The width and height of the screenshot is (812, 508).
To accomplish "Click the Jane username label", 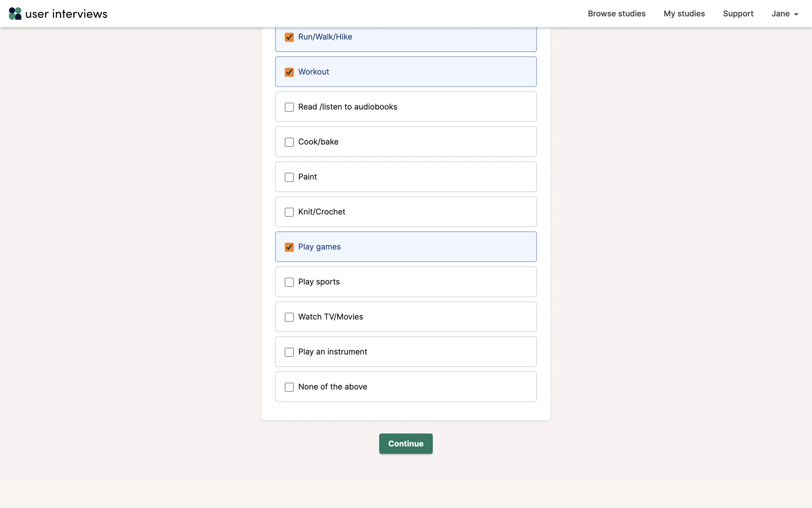I will point(780,14).
